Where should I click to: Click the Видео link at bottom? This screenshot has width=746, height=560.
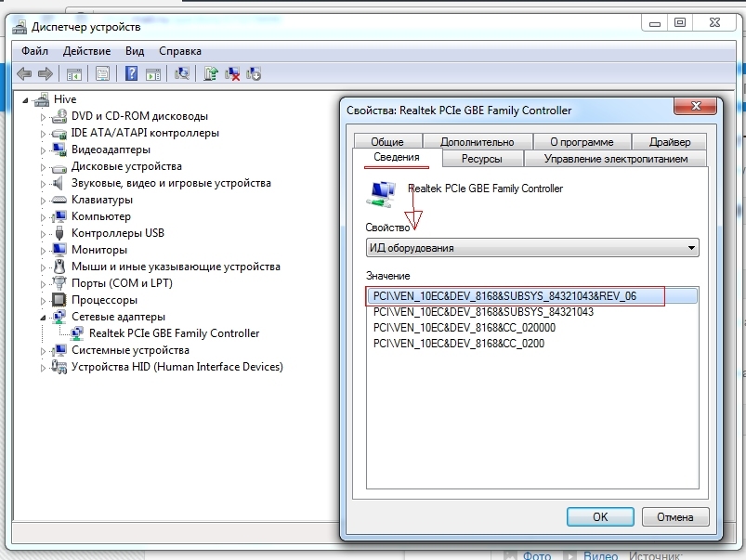tap(600, 555)
